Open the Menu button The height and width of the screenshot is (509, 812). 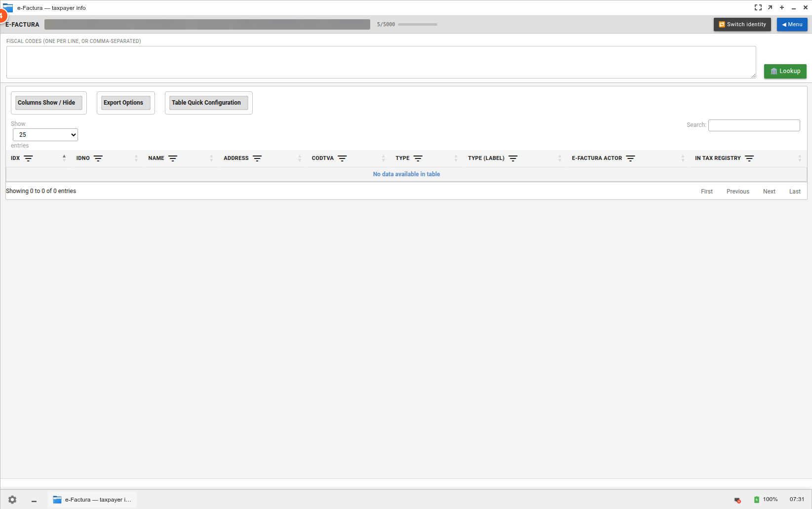[x=792, y=25]
